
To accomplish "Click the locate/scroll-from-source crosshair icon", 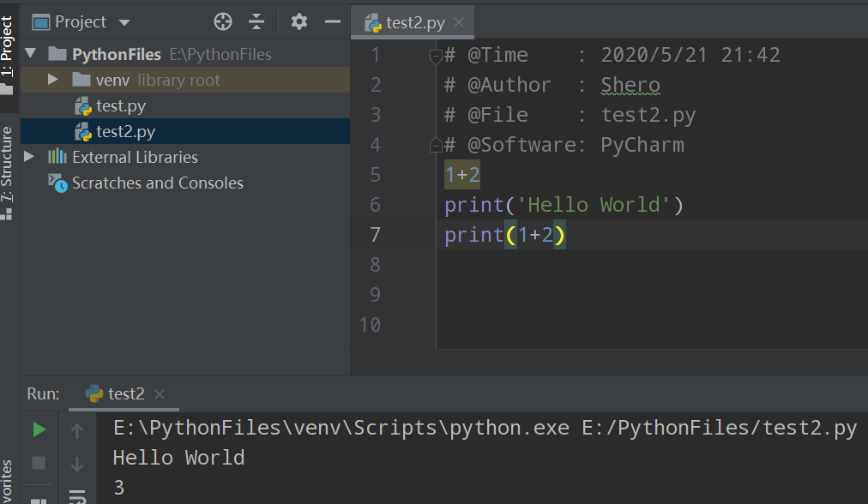I will coord(222,22).
